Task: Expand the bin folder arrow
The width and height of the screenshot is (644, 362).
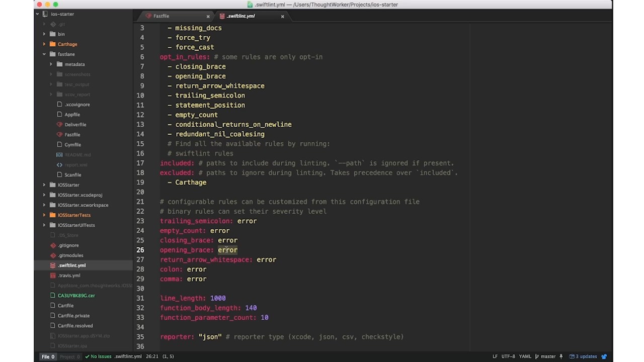Action: tap(44, 34)
